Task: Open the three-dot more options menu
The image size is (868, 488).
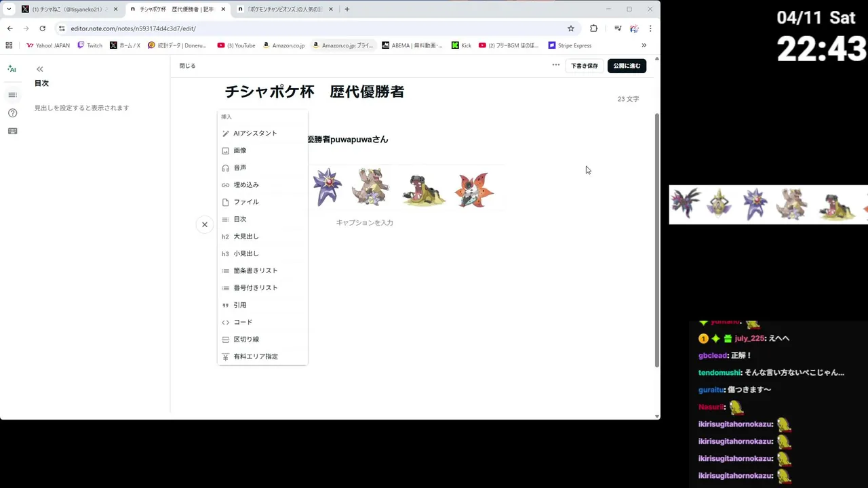Action: tap(556, 65)
